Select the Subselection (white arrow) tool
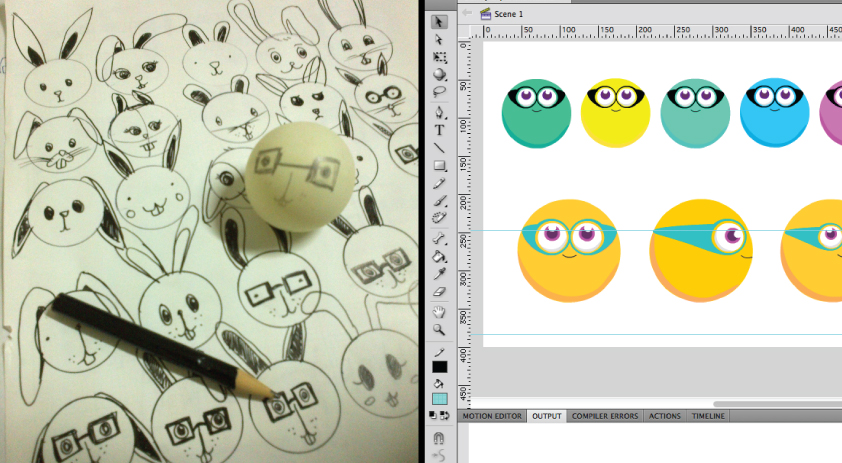Viewport: 842px width, 463px height. [439, 40]
